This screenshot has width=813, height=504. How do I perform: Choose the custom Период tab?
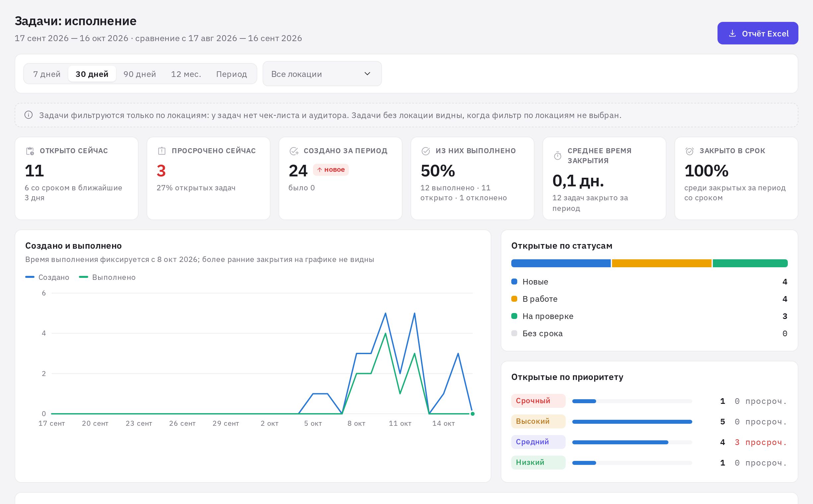click(232, 74)
